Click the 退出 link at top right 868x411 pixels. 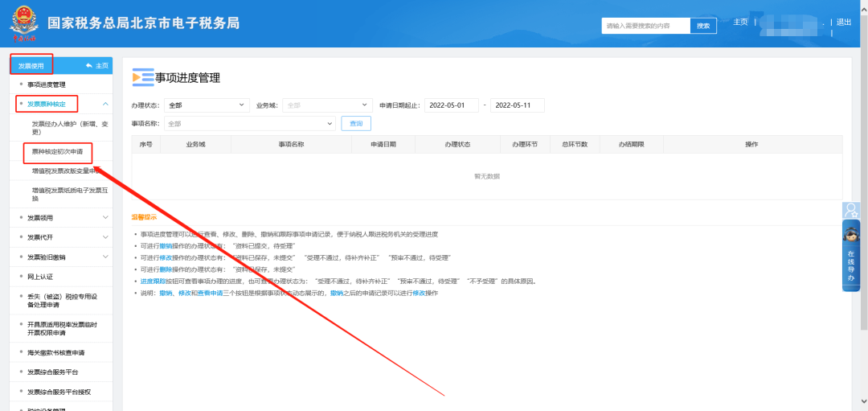843,23
